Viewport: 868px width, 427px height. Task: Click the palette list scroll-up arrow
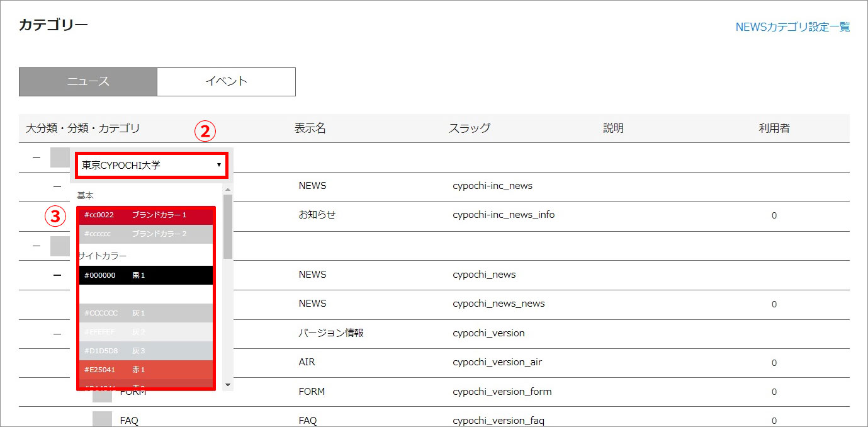[x=228, y=188]
